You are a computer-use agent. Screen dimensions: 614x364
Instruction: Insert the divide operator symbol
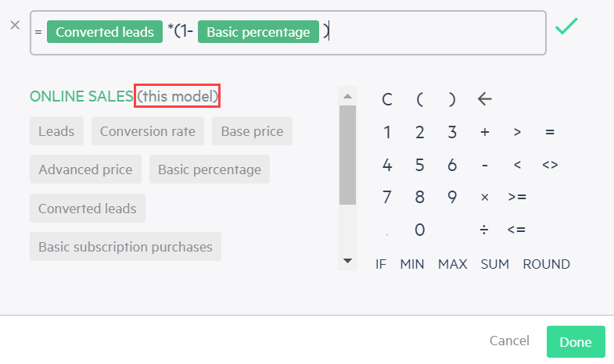(x=484, y=230)
